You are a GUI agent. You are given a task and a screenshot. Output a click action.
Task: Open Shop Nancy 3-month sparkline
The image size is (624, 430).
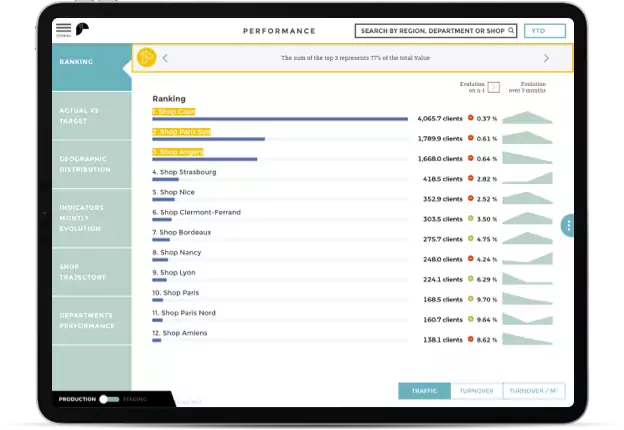click(527, 259)
